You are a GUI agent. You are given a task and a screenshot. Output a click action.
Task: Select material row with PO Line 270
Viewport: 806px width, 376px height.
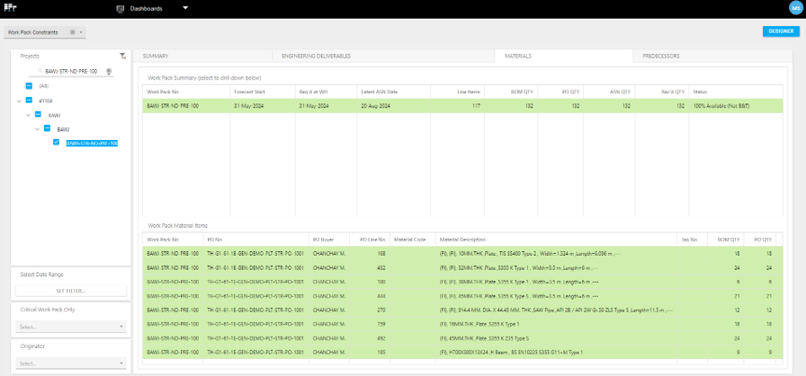coord(463,310)
